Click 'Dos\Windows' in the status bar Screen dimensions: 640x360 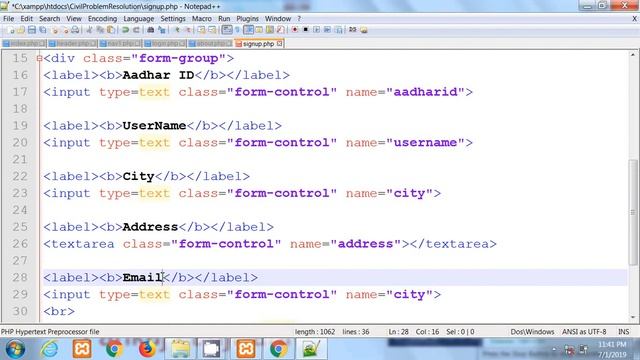click(x=532, y=332)
